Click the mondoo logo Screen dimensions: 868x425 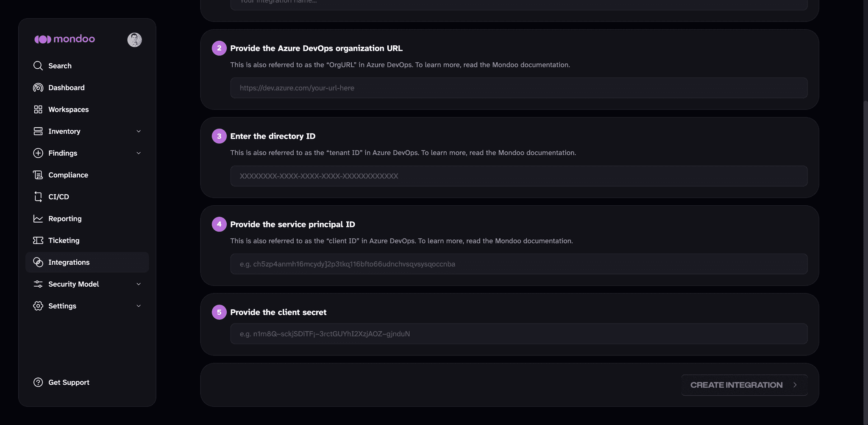(64, 39)
